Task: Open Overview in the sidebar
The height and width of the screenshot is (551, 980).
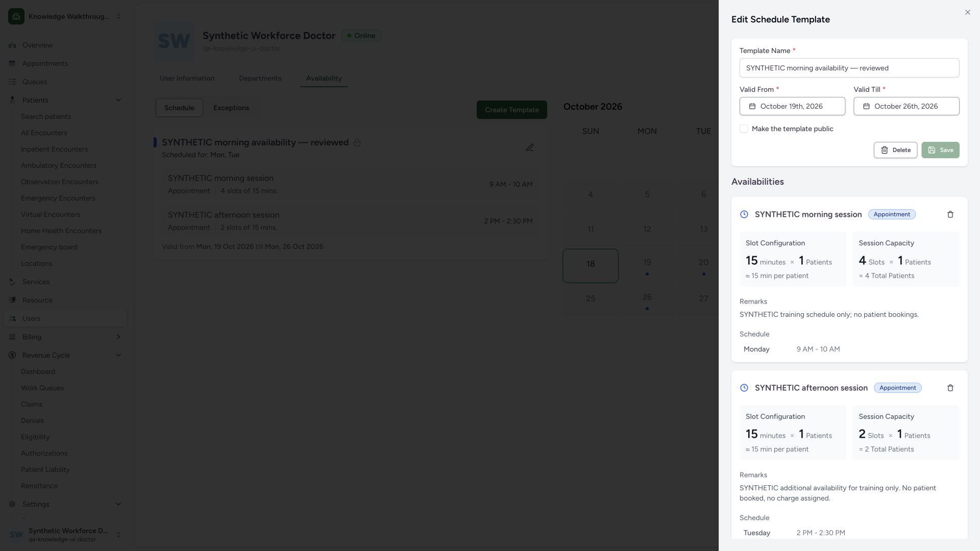Action: click(x=65, y=45)
